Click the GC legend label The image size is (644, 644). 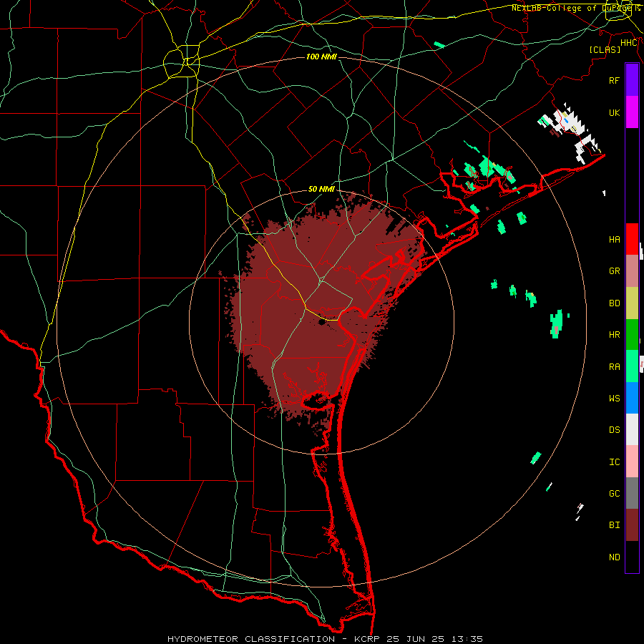(x=614, y=494)
